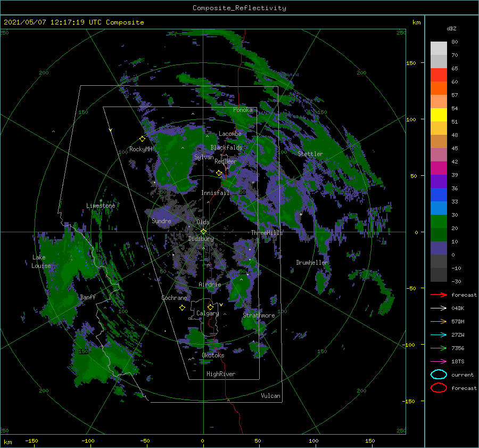Viewport: 479px width, 448px height.
Task: Click the Strathmore label
Action: point(259,315)
